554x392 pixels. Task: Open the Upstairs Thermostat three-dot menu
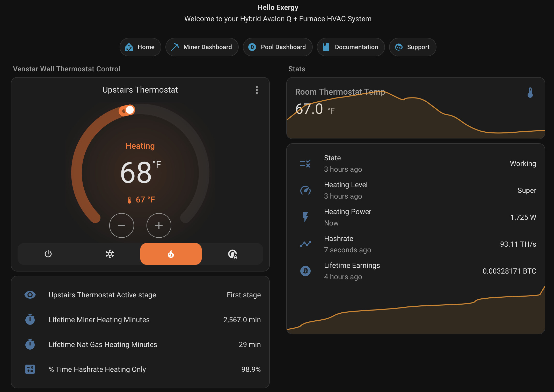[x=257, y=90]
